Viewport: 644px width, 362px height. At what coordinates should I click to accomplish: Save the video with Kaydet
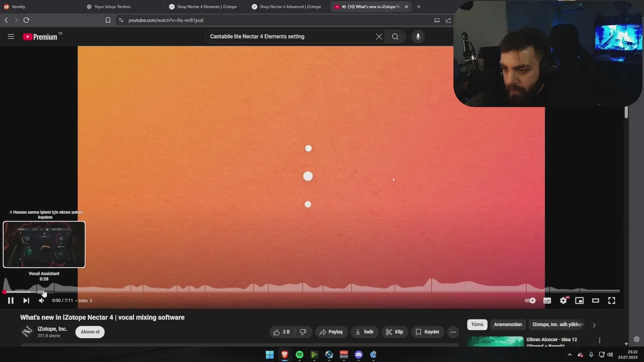pos(428,332)
